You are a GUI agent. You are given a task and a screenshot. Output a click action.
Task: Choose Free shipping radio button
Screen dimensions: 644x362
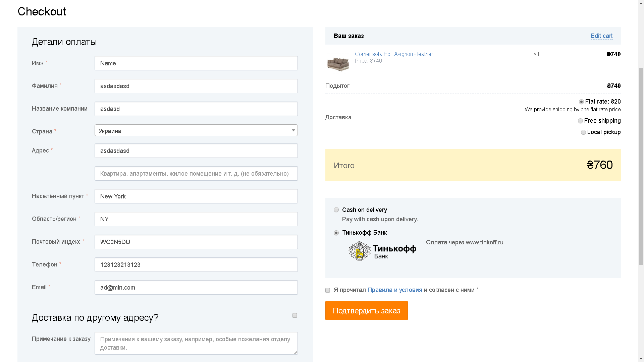[x=580, y=121]
